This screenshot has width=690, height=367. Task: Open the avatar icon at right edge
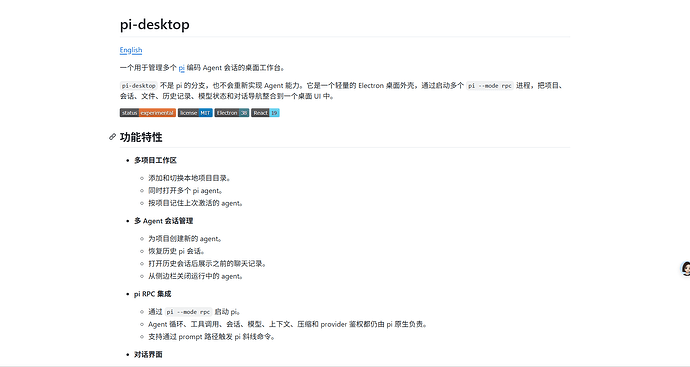pyautogui.click(x=685, y=268)
